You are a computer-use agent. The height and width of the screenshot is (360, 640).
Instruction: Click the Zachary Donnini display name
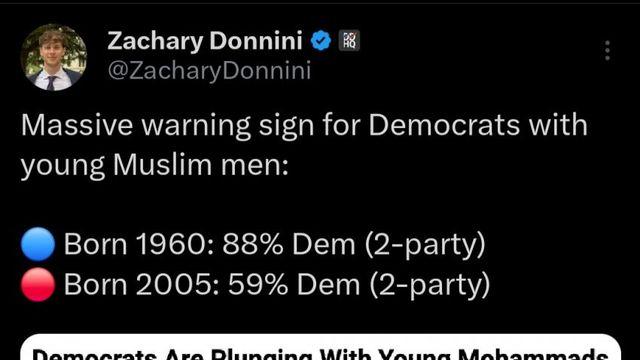point(205,41)
